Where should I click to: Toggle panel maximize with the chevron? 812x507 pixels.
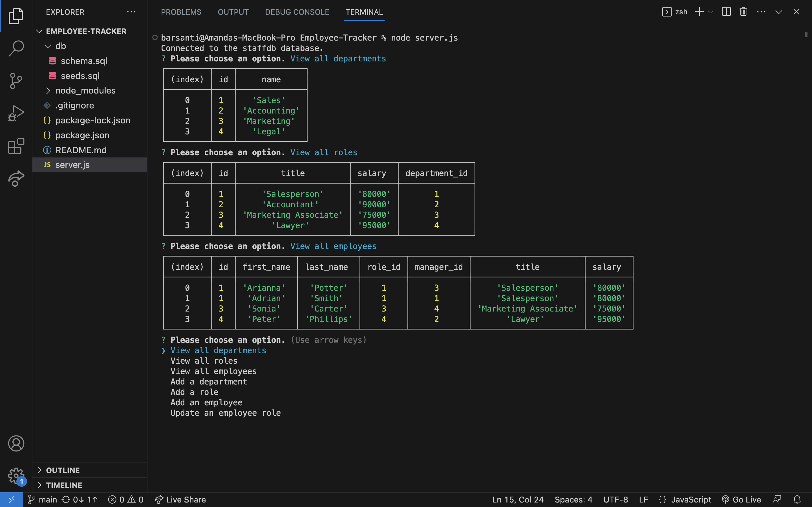[x=778, y=12]
